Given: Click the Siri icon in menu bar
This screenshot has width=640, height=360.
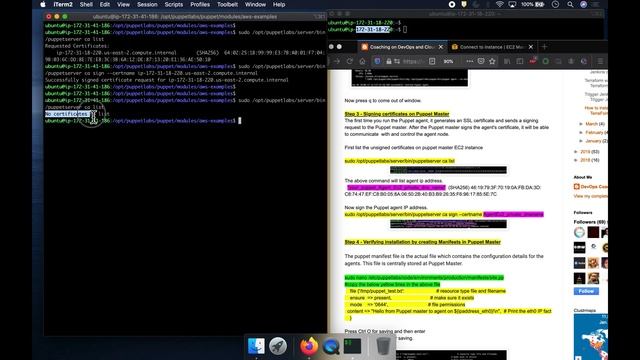Looking at the screenshot, I should (584, 4).
